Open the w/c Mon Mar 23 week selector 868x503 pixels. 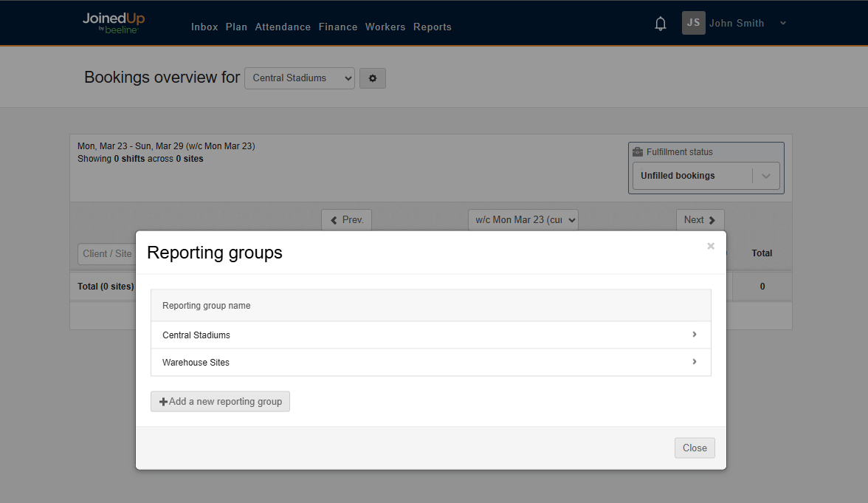pyautogui.click(x=523, y=219)
